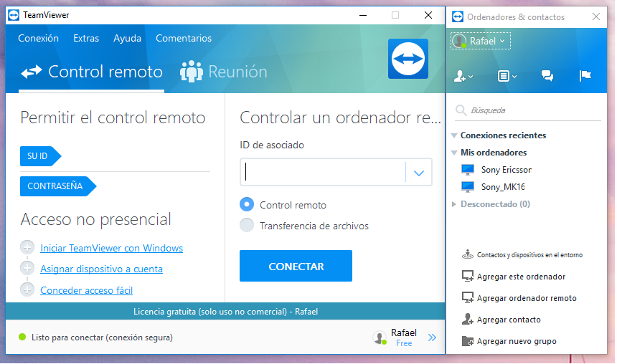Open the ID de asociado dropdown arrow
This screenshot has height=364, width=617.
coord(419,172)
